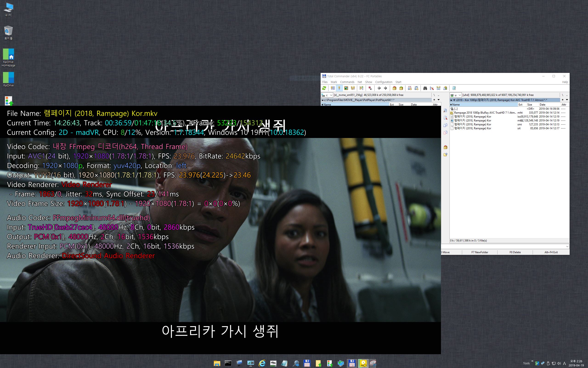Sort right panel by Date column
Image resolution: width=588 pixels, height=368 pixels.
pyautogui.click(x=549, y=105)
